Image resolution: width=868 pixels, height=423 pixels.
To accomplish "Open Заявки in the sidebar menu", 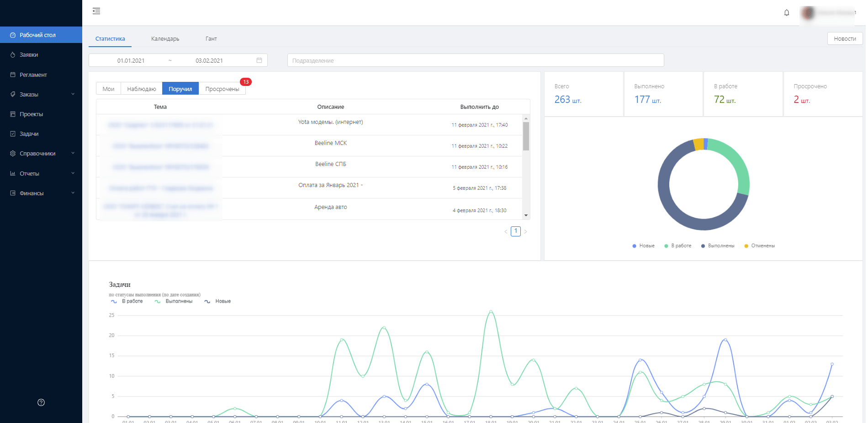I will [41, 55].
